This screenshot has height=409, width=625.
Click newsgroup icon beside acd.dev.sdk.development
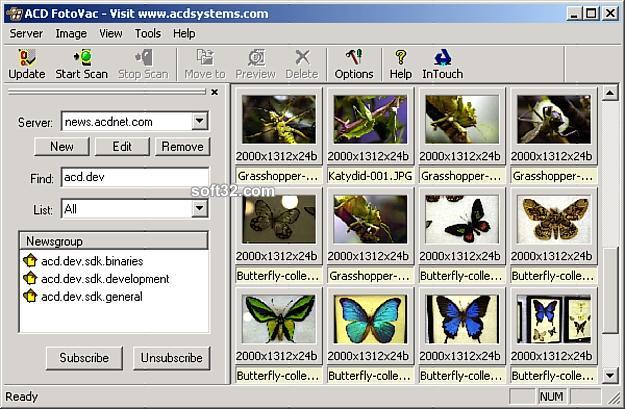click(30, 278)
